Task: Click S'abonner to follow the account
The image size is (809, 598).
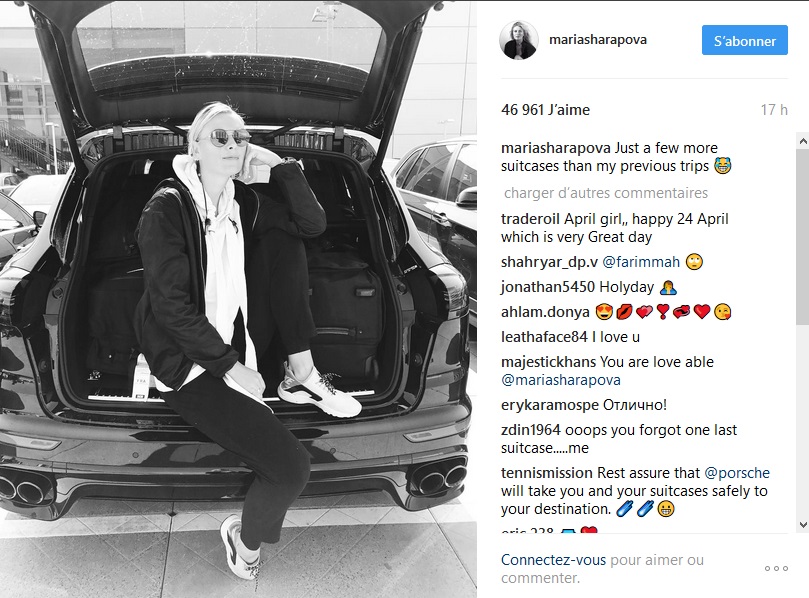Action: (x=745, y=40)
